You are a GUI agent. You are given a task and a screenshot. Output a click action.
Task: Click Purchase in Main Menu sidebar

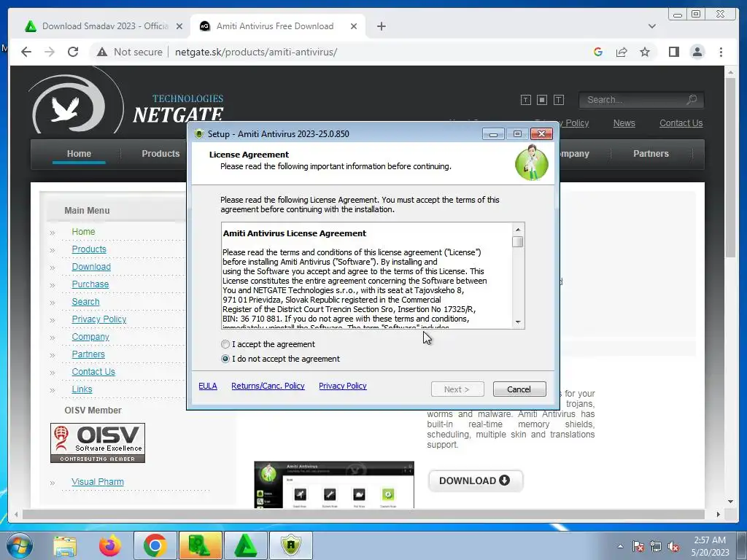90,284
